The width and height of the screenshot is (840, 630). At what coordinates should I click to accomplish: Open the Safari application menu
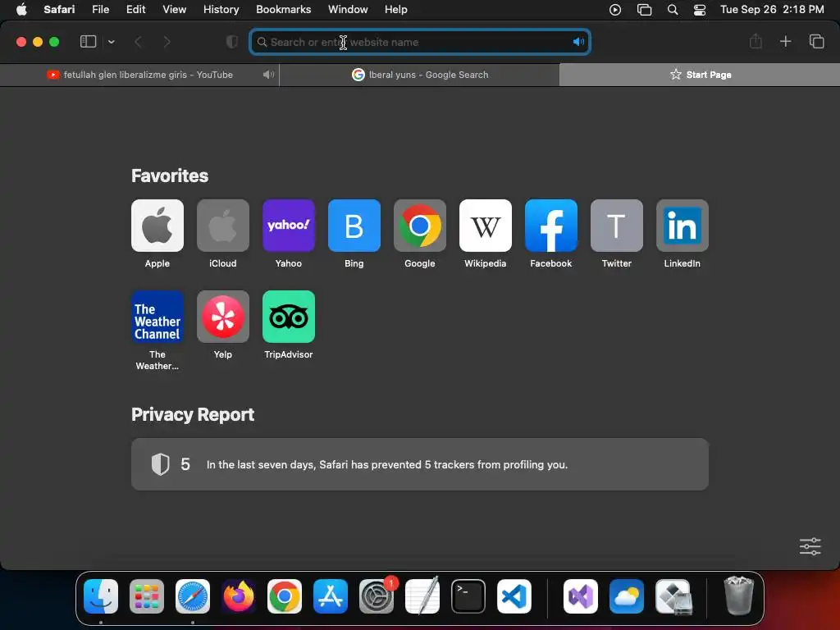(59, 10)
